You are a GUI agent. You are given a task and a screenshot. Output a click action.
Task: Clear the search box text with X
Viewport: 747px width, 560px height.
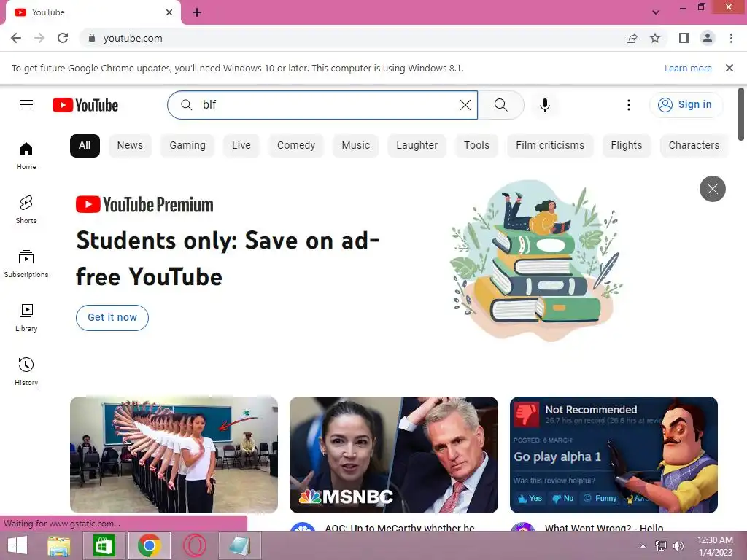pyautogui.click(x=465, y=105)
